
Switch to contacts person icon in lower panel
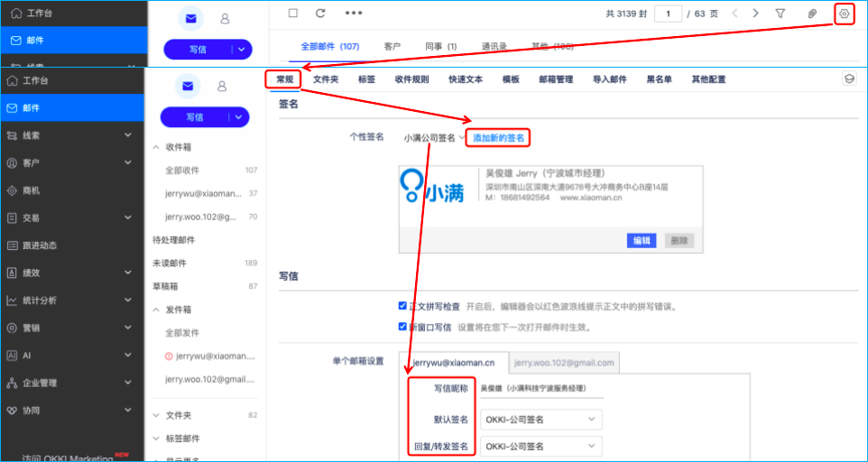(x=221, y=87)
